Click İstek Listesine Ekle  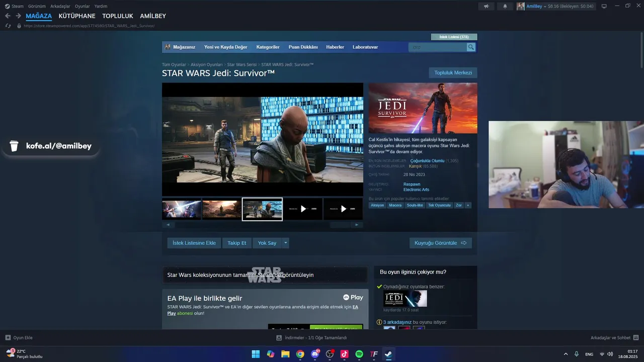click(194, 243)
